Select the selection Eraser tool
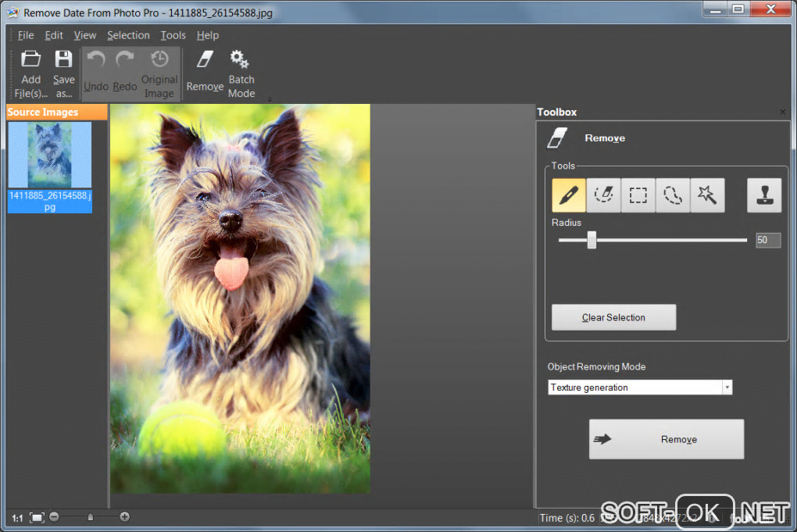Image resolution: width=797 pixels, height=532 pixels. point(603,195)
